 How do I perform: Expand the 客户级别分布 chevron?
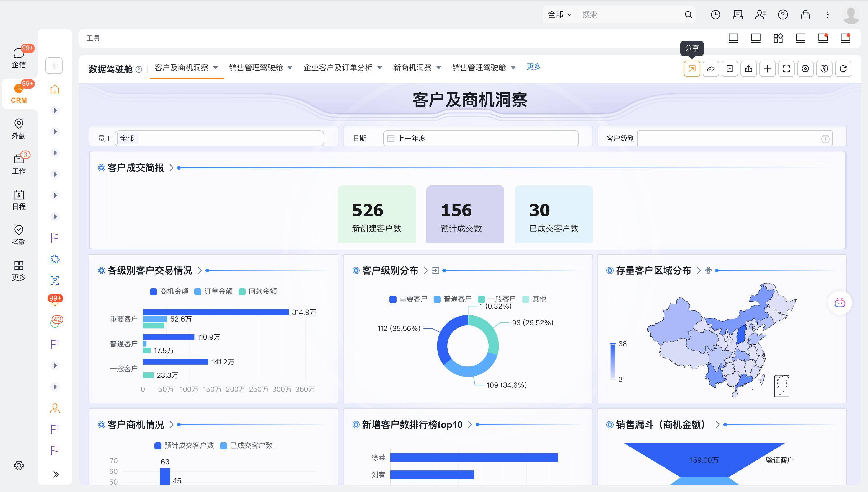point(426,270)
